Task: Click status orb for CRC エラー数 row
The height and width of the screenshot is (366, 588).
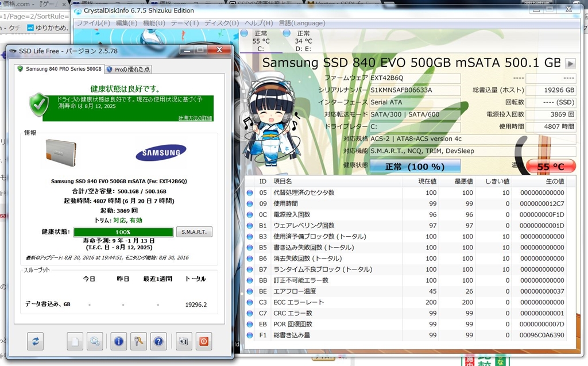Action: (x=250, y=314)
